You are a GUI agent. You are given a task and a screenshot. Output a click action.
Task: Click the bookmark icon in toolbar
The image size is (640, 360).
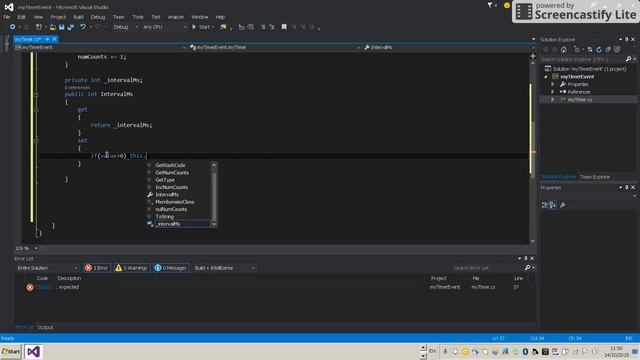pos(284,27)
